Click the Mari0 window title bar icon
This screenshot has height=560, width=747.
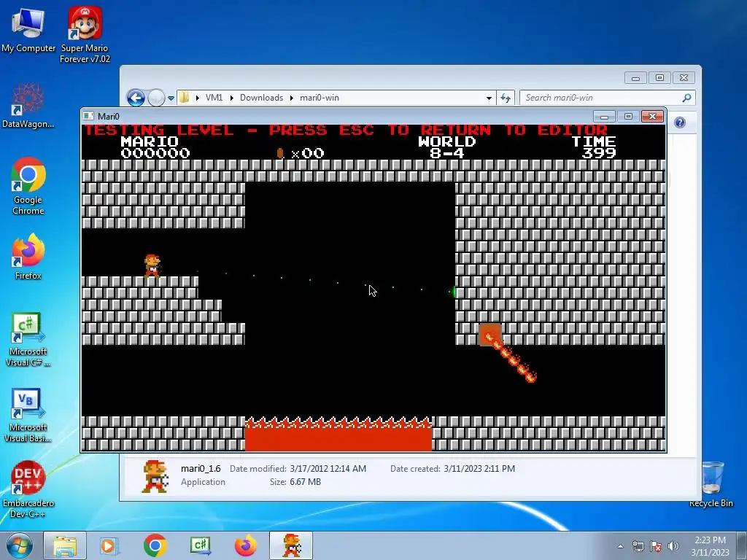click(x=88, y=116)
